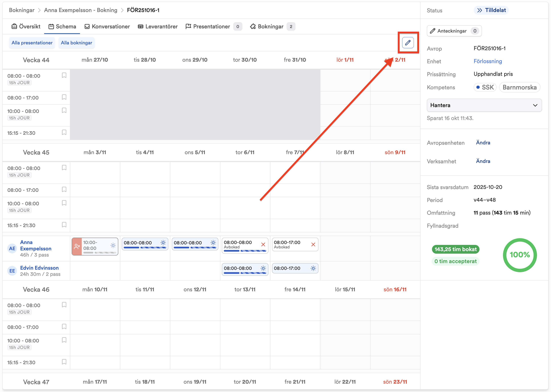Click day header lör 1/11
The width and height of the screenshot is (551, 392).
(x=345, y=60)
